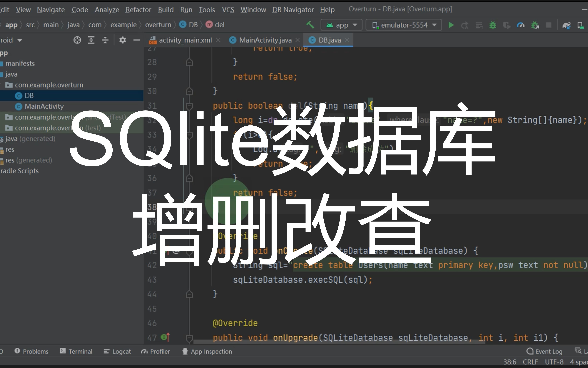Open the Terminal tool window

[x=76, y=351]
